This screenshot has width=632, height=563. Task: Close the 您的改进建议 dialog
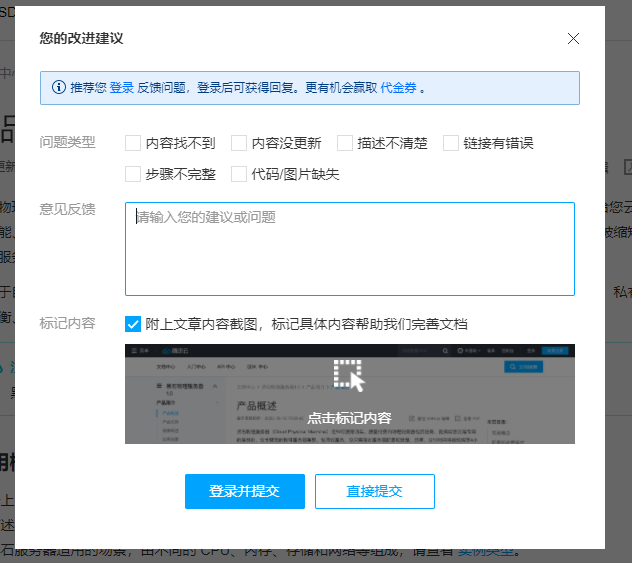click(573, 39)
